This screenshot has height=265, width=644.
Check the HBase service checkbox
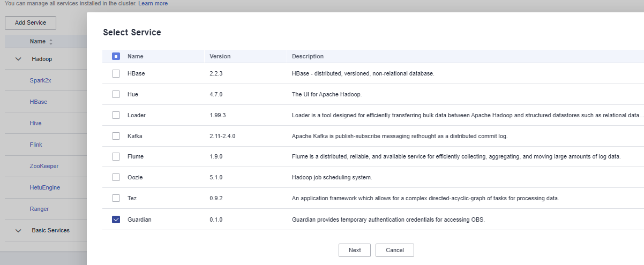(x=116, y=73)
